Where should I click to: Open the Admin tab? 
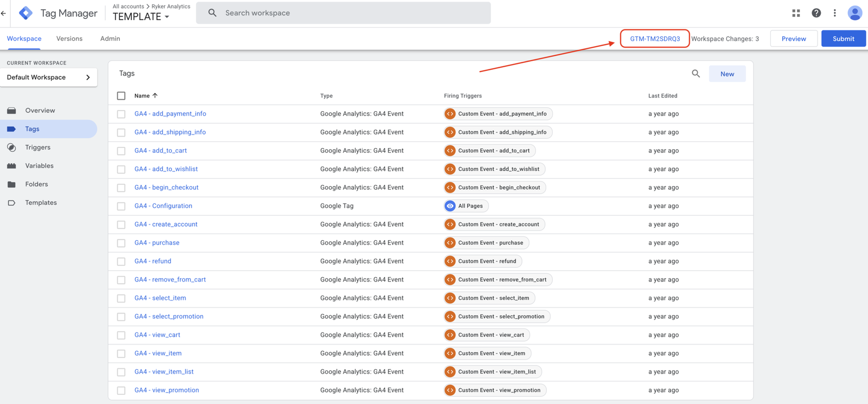110,39
